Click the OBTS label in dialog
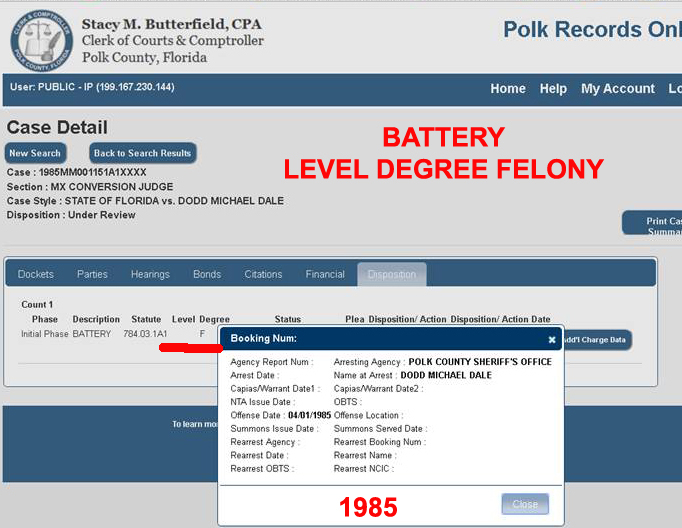This screenshot has height=528, width=682. [348, 402]
